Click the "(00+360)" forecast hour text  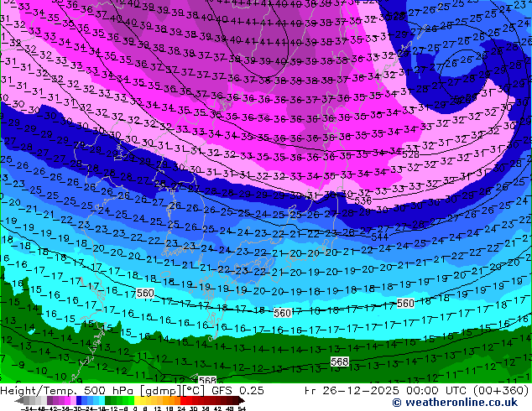[501, 391]
